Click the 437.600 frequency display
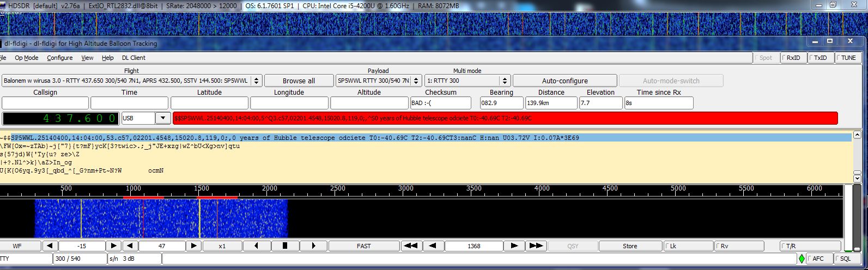868x270 pixels. (60, 118)
